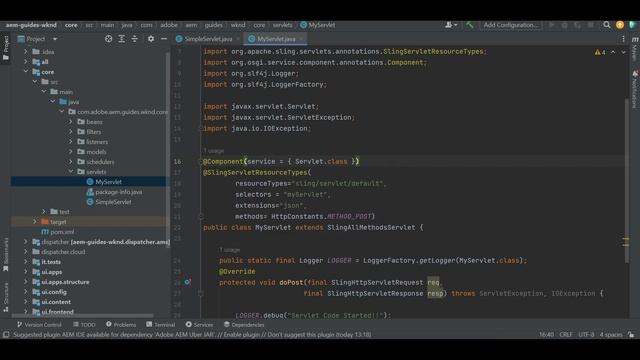
Task: Close the SimpleServlet.java tab
Action: [x=238, y=39]
